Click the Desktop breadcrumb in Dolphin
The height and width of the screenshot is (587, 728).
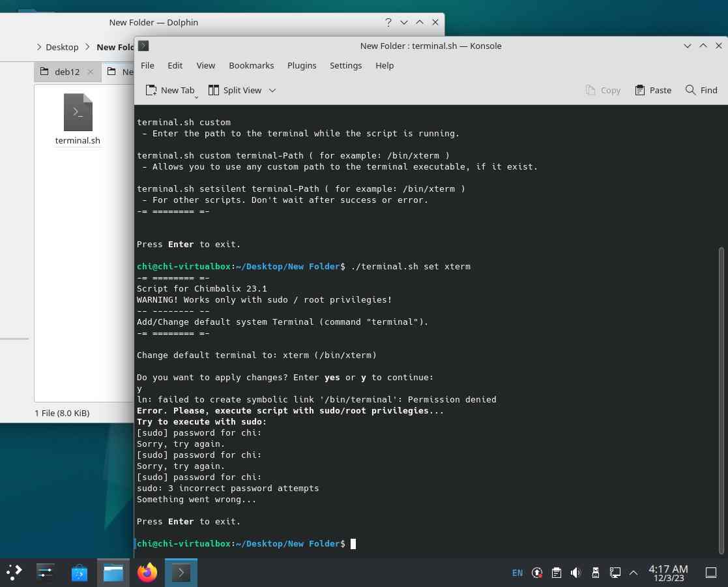pos(62,47)
